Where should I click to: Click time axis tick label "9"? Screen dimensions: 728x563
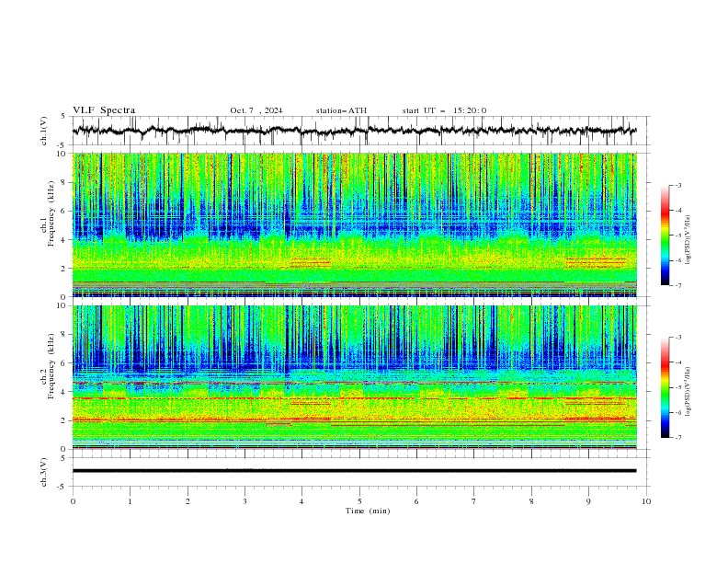click(x=588, y=501)
